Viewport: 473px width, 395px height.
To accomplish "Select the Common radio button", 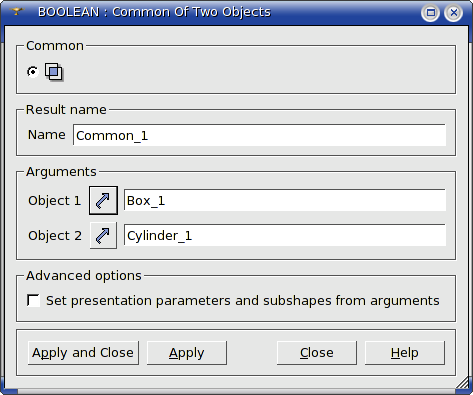I will 33,72.
